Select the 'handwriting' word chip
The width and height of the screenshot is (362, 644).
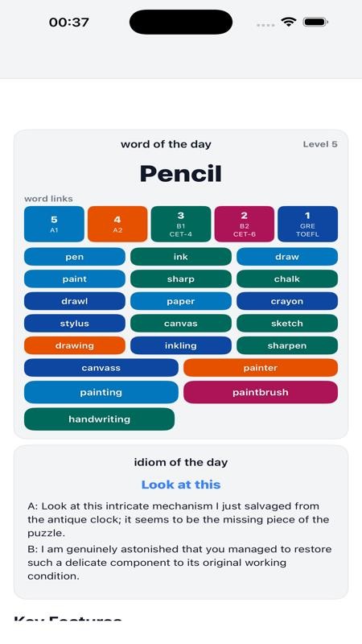pos(99,419)
